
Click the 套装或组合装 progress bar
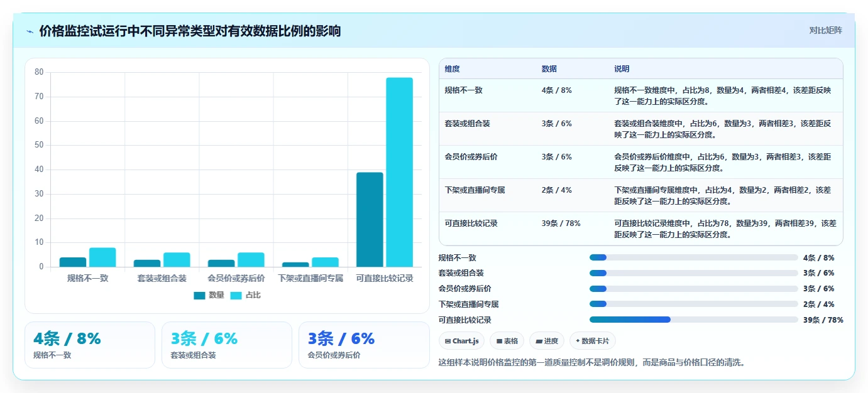pos(694,273)
